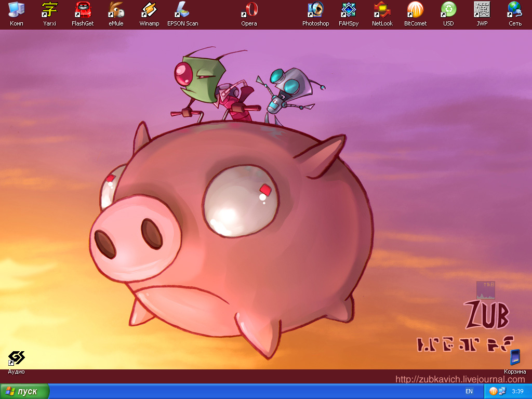This screenshot has width=532, height=399.
Task: Launch the Yarxi dictionary shortcut
Action: coord(49,10)
